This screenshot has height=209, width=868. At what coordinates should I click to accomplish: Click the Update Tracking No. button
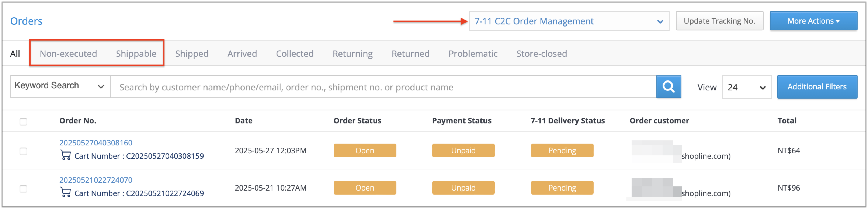coord(719,21)
